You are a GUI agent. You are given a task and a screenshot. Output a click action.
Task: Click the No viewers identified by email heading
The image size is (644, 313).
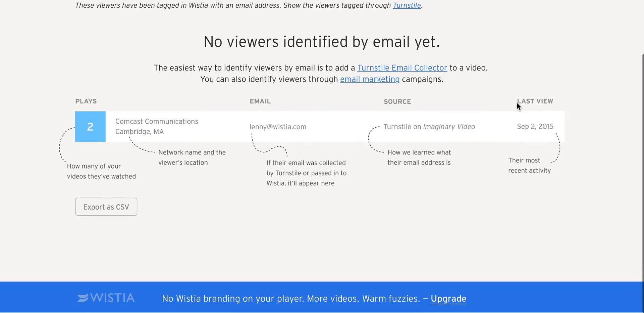click(x=322, y=42)
